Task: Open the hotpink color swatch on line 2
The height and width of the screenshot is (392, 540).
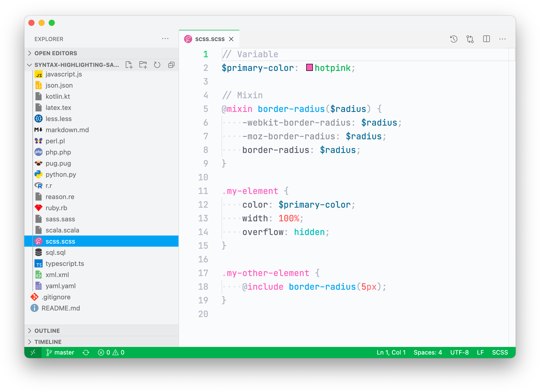Action: click(x=309, y=68)
